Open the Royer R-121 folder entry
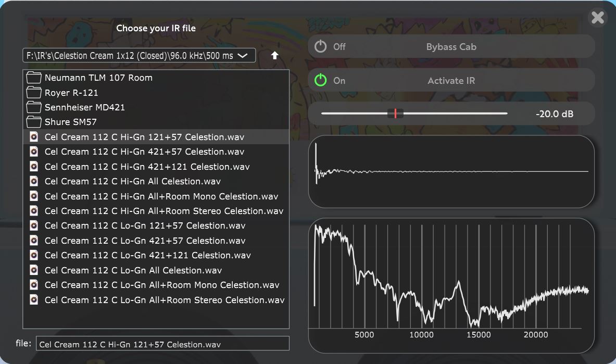 156,92
